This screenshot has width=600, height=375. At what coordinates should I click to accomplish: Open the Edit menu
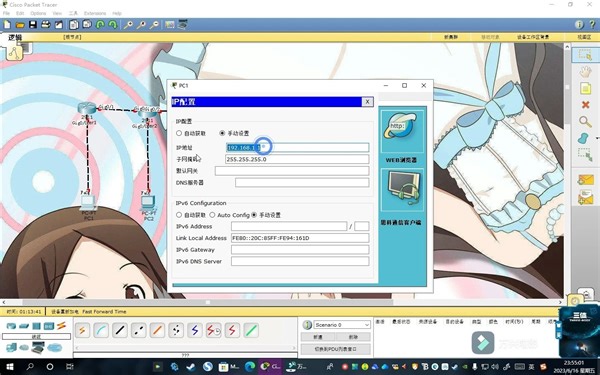coord(20,13)
